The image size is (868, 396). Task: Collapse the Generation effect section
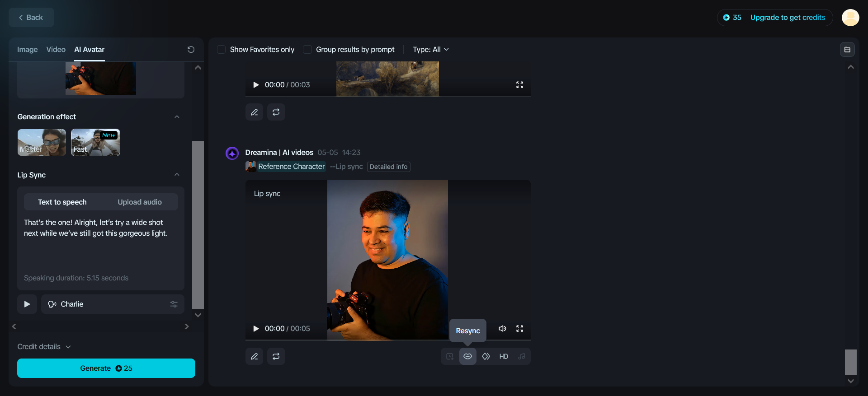(177, 117)
